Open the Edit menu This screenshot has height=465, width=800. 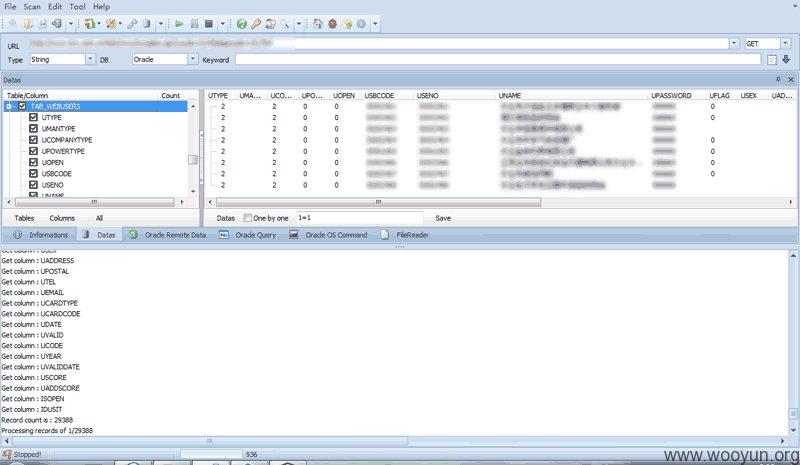coord(55,7)
